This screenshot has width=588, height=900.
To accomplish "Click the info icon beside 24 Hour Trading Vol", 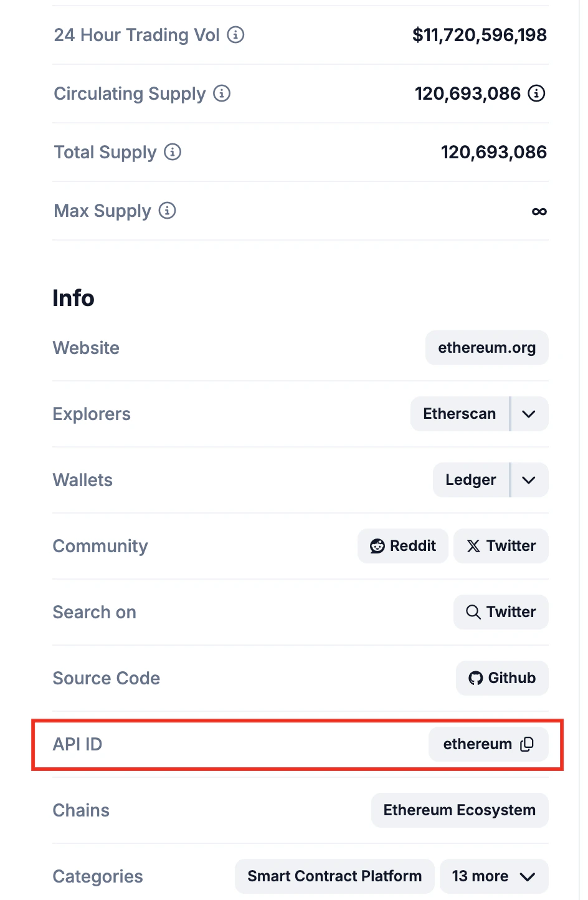I will (x=235, y=36).
